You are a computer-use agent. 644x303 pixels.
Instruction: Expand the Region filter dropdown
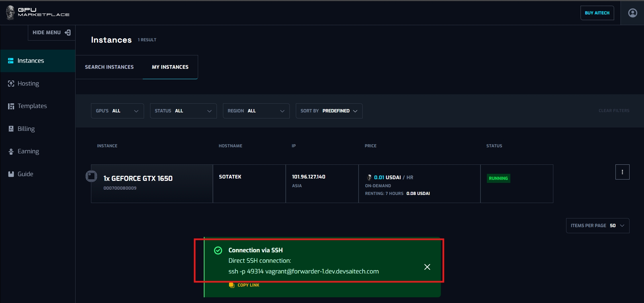pos(256,111)
